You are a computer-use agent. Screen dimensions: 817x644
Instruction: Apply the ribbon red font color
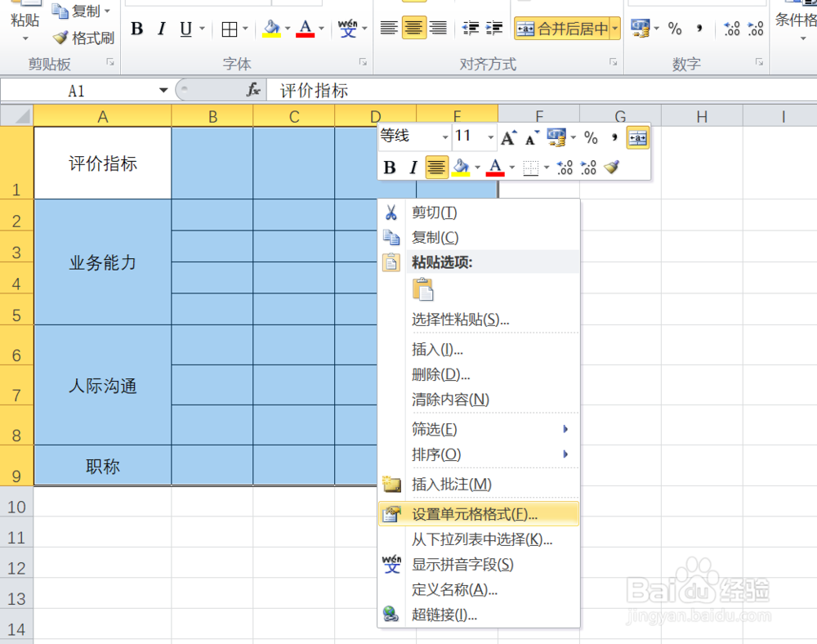point(306,29)
